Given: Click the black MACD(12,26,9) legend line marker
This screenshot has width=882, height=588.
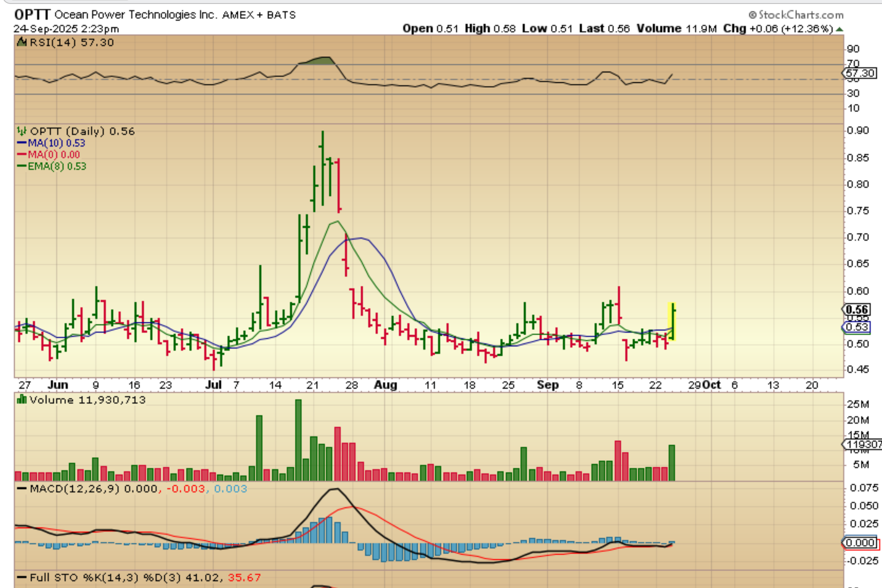Looking at the screenshot, I should click(x=22, y=489).
